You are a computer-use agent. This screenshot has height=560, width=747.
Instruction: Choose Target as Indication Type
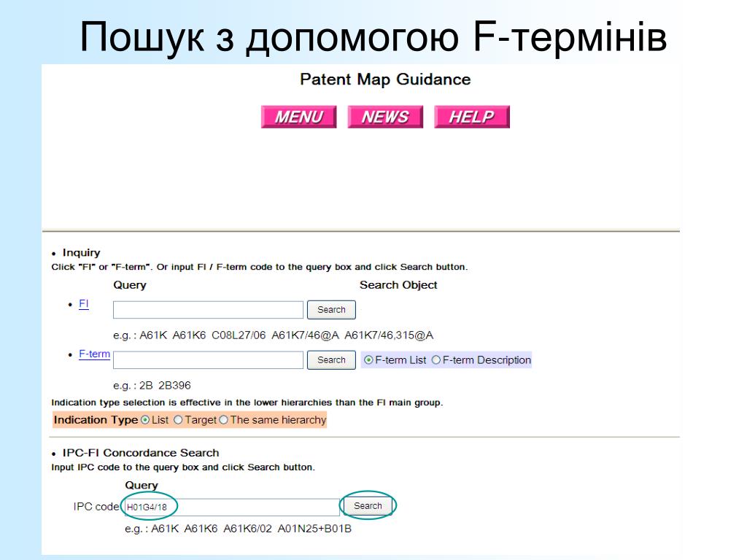[x=178, y=420]
